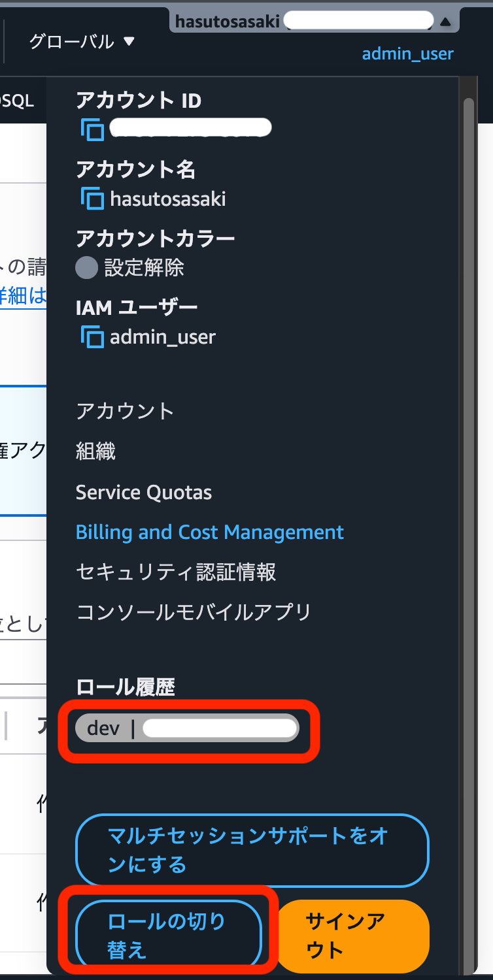Click the アカウント ID heading
Screen dimensions: 493x980
[139, 101]
